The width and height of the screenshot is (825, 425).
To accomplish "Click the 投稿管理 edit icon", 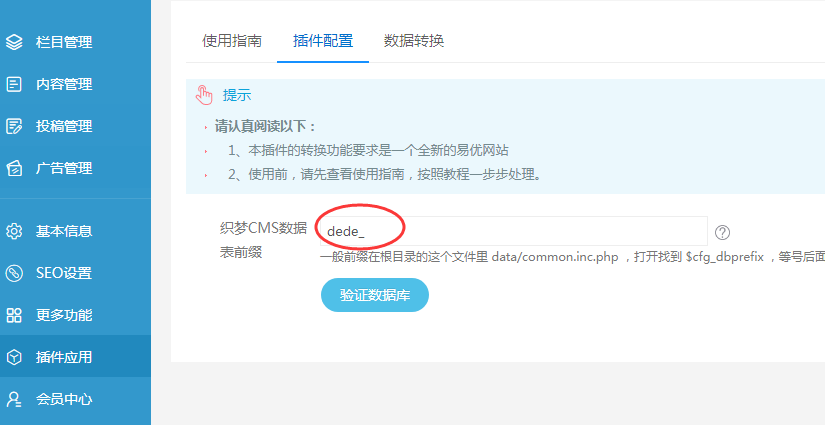I will [14, 126].
